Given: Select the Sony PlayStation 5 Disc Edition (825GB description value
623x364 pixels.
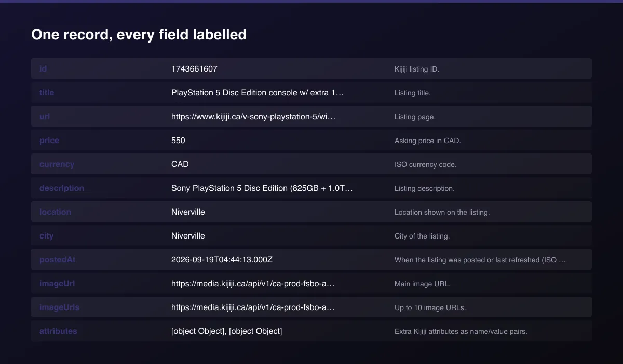Looking at the screenshot, I should point(262,188).
